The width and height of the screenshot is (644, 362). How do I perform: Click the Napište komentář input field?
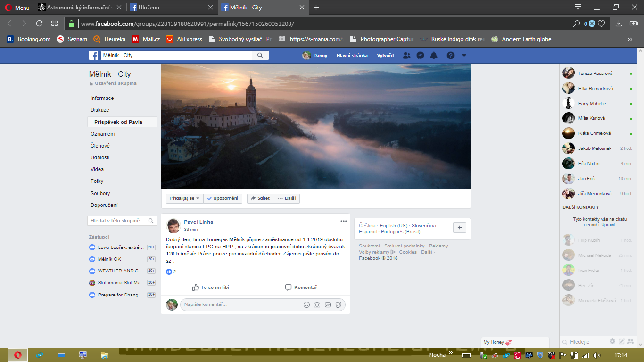263,304
